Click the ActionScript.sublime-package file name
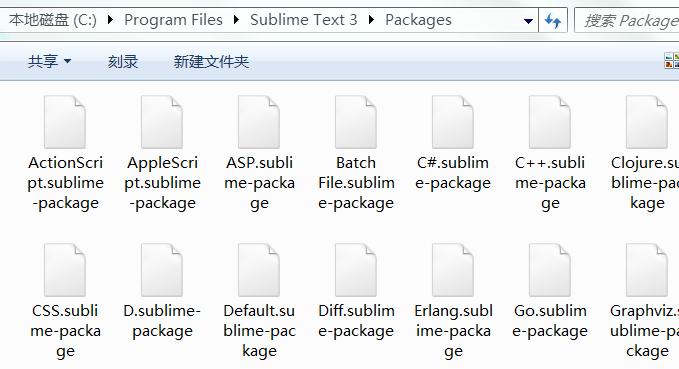The image size is (679, 369). [65, 183]
